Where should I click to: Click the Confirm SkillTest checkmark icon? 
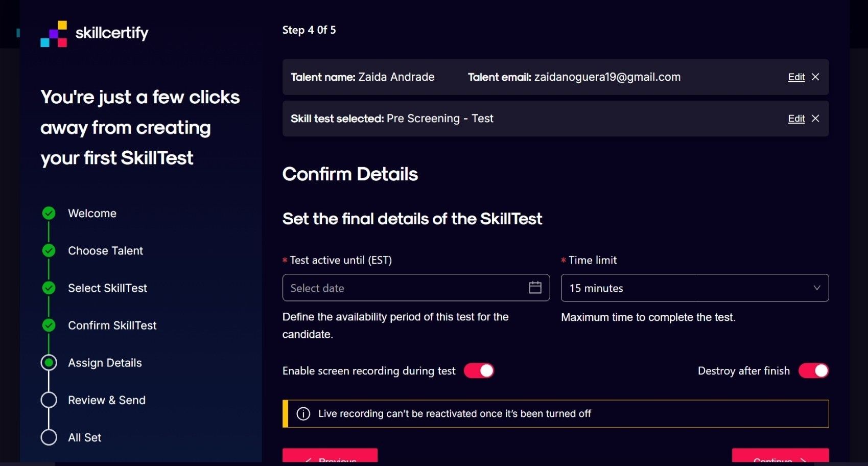click(x=49, y=325)
